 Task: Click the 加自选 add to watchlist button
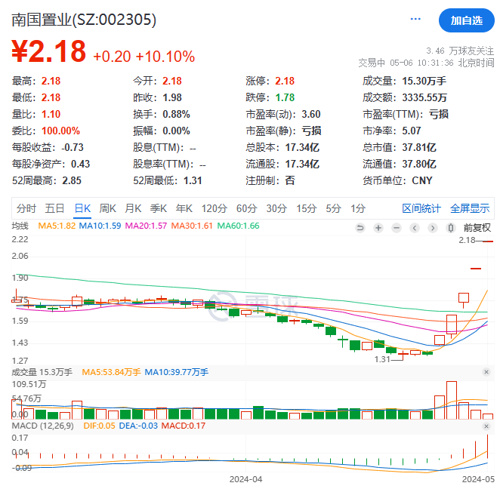point(466,21)
